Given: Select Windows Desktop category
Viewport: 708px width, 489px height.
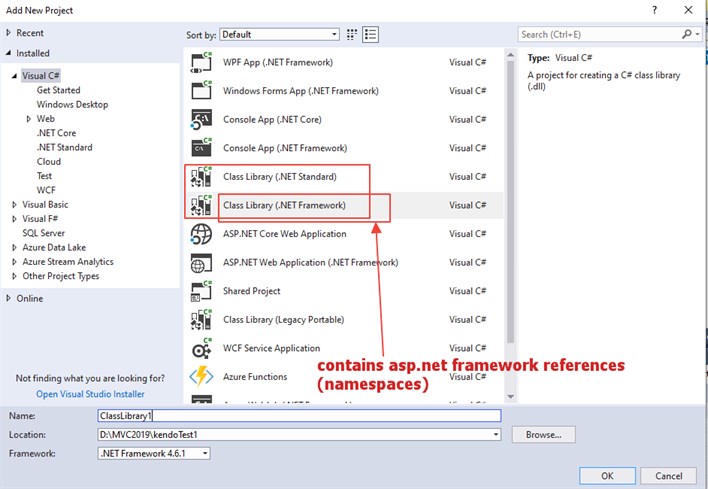Looking at the screenshot, I should pos(72,104).
